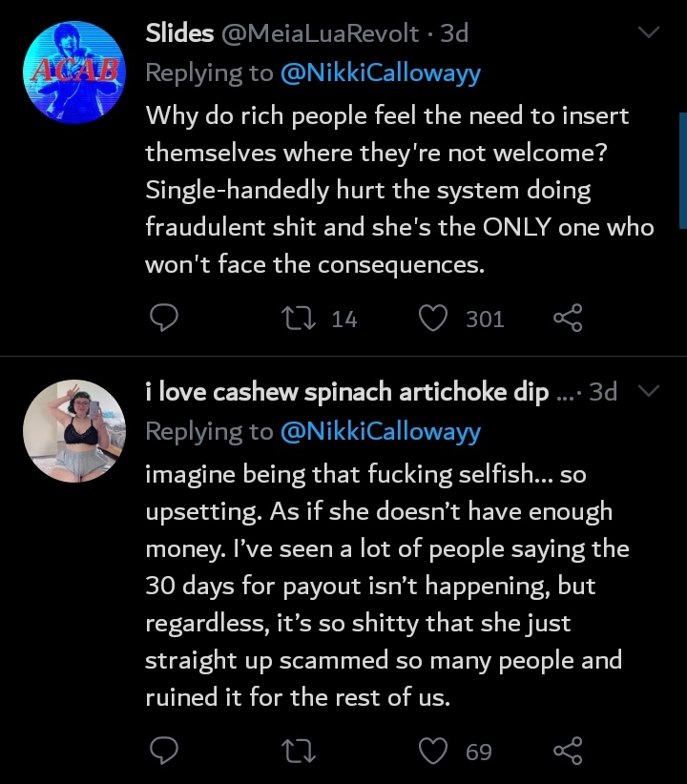This screenshot has width=687, height=784.
Task: Share the artichoke dip tweet
Action: [x=568, y=751]
